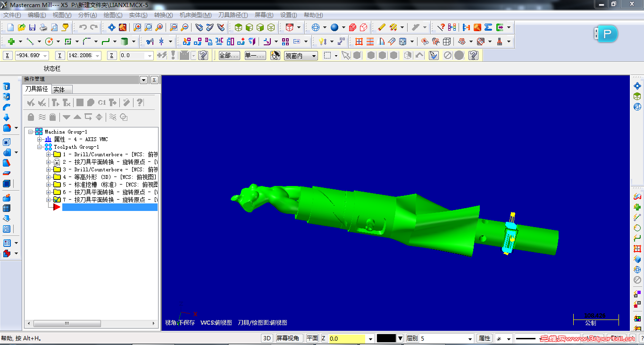The image size is (644, 345).
Task: Collapse the Toolpath Group-1 node
Action: 40,147
